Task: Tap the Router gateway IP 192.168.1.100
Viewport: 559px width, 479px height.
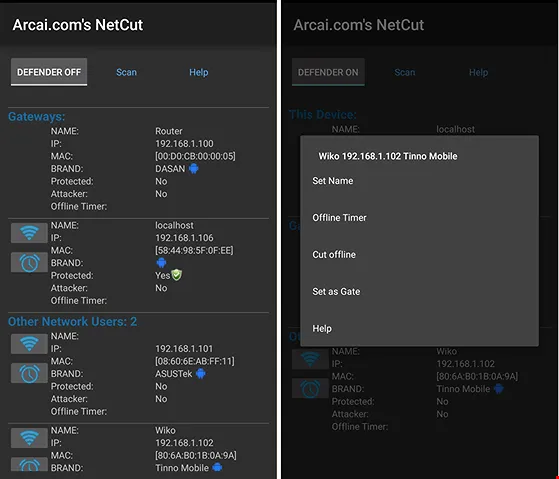Action: pos(184,144)
